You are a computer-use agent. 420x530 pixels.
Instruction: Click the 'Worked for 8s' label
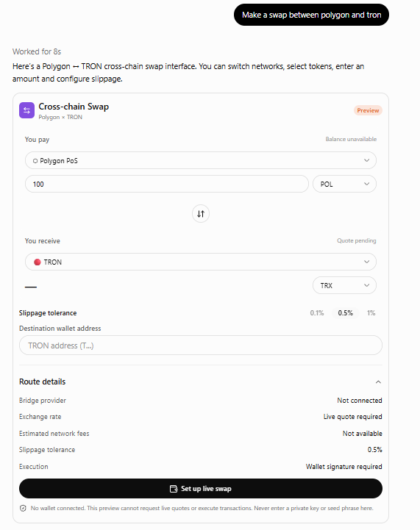37,51
